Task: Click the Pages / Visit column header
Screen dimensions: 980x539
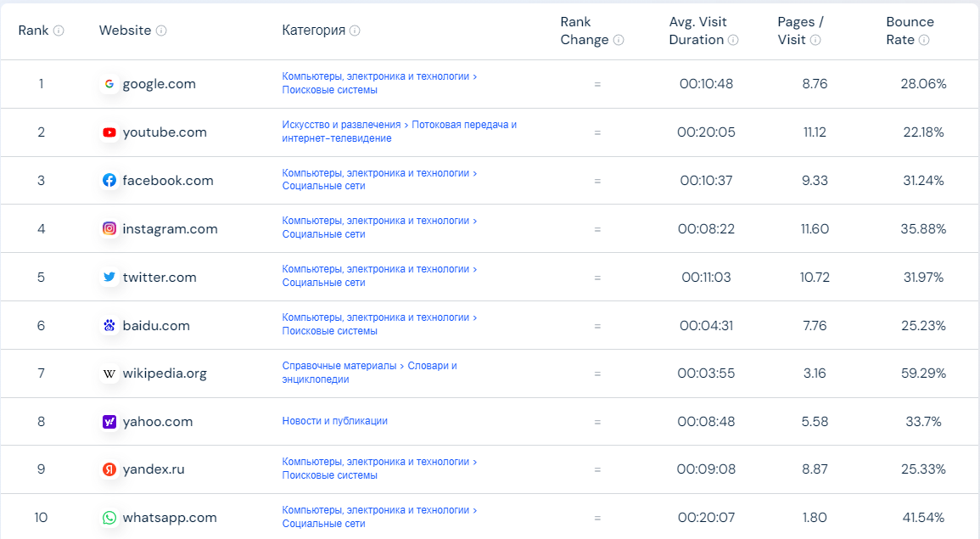Action: 799,31
